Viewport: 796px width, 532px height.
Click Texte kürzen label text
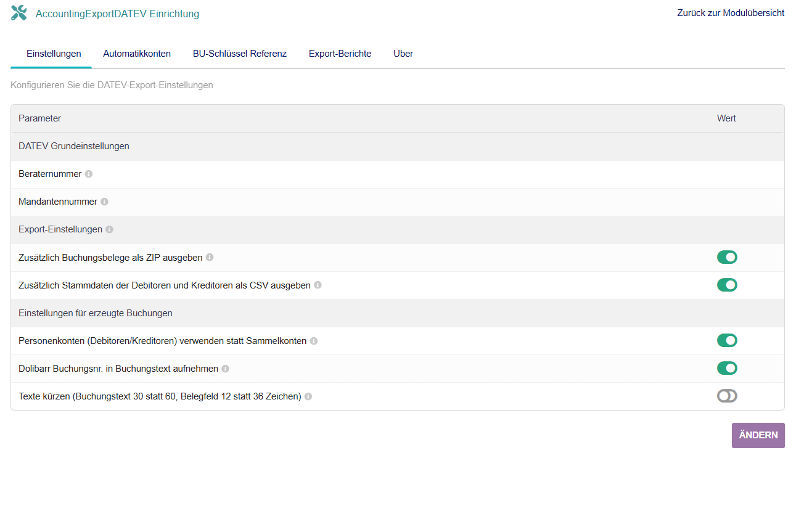tap(160, 396)
